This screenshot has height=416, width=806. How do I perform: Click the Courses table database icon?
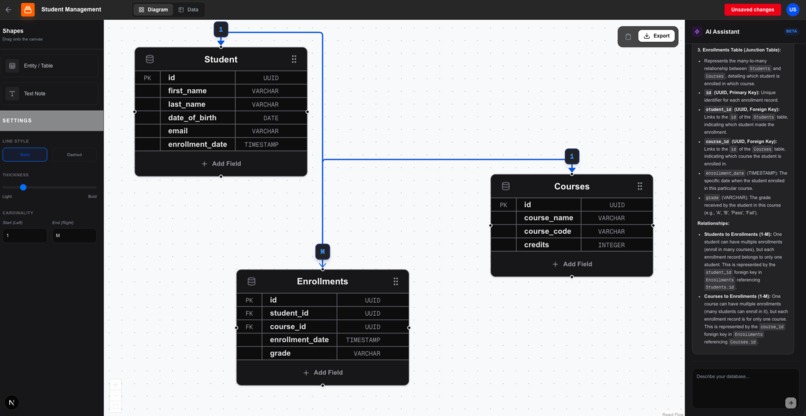coord(506,186)
